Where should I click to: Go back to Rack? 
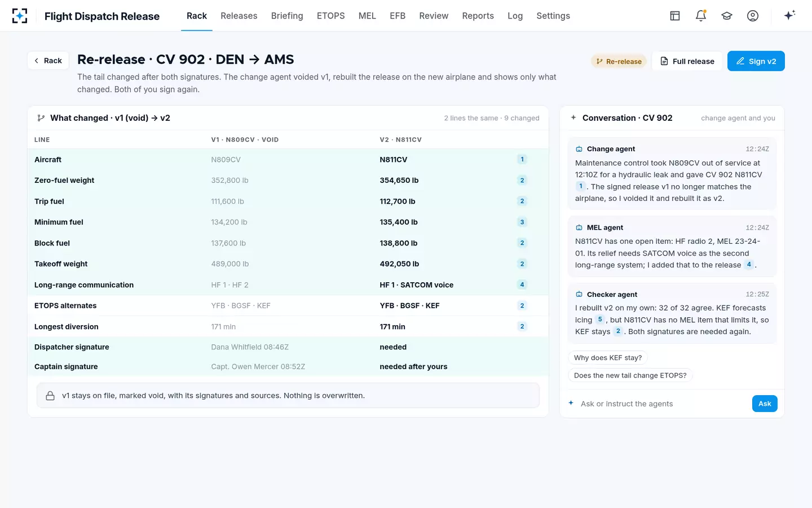(48, 60)
